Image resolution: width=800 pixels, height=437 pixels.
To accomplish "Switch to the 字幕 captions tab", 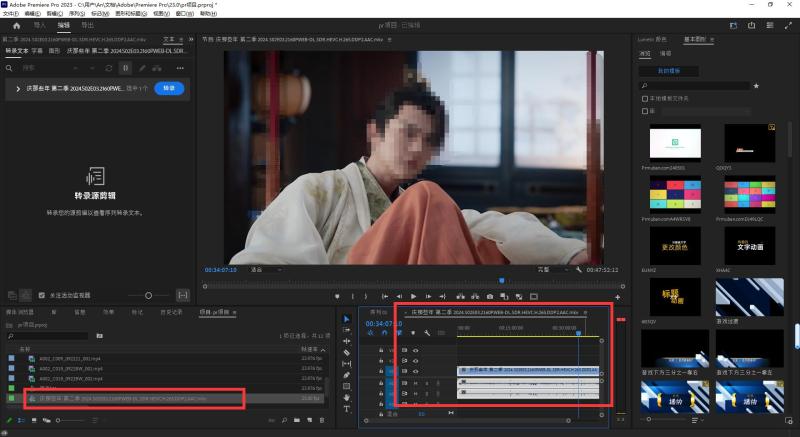I will pos(37,51).
